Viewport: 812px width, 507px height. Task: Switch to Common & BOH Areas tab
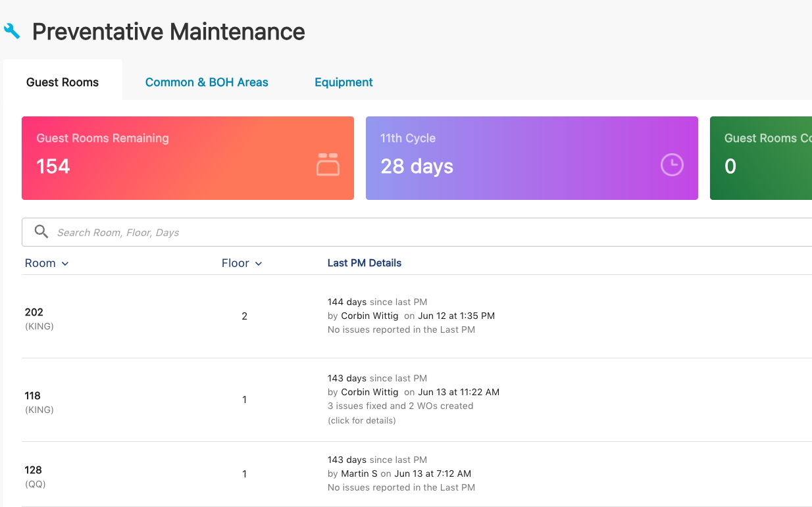207,82
